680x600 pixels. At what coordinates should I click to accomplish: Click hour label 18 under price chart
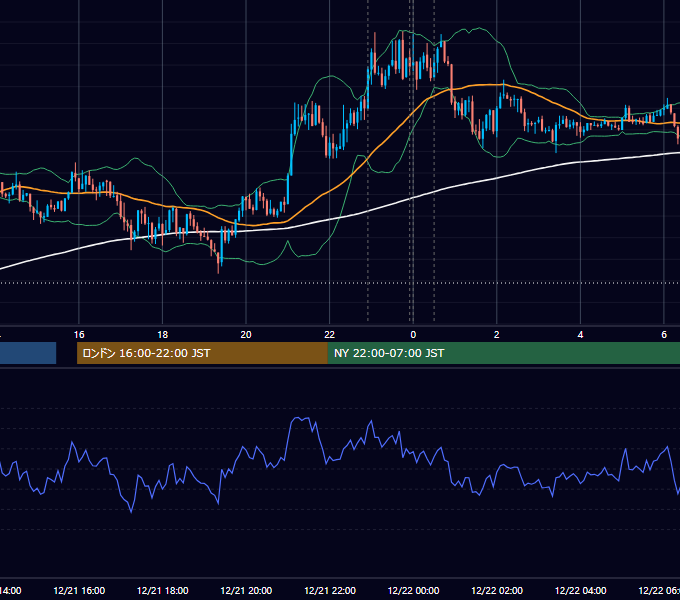163,335
